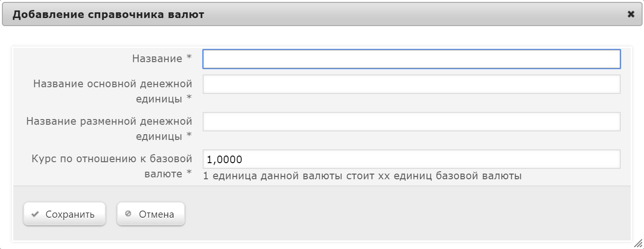Focus the Название input field

click(411, 59)
